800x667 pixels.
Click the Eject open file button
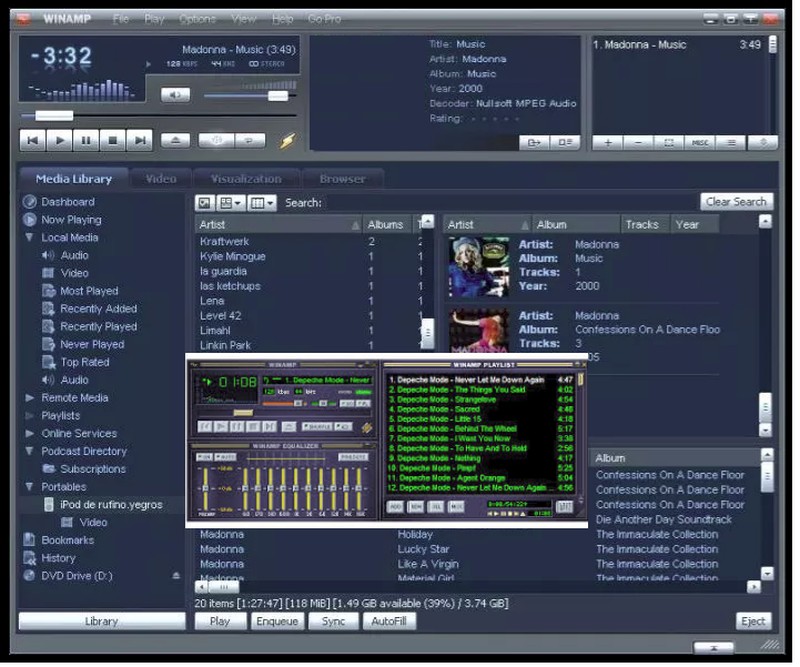point(174,141)
